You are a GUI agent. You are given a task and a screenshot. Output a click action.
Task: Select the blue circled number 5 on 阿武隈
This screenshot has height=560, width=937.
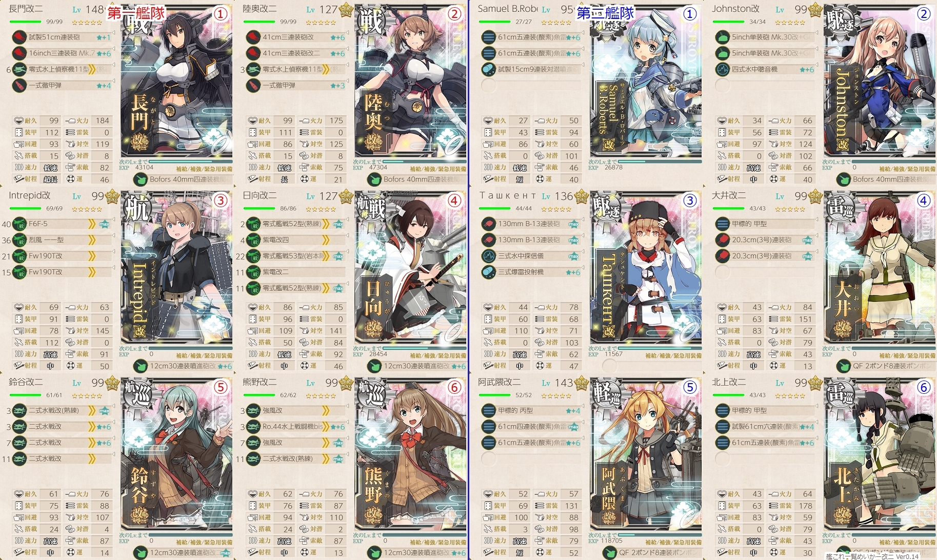690,387
